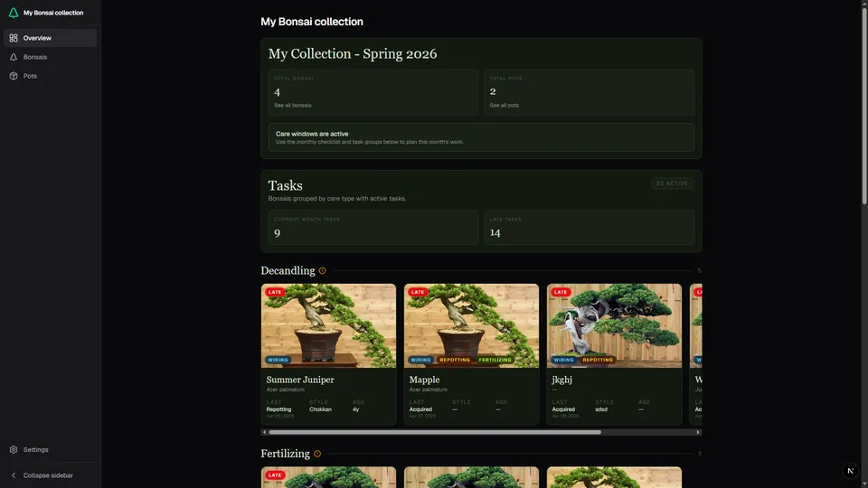Viewport: 868px width, 488px height.
Task: Click the jkghj card title
Action: pyautogui.click(x=561, y=380)
